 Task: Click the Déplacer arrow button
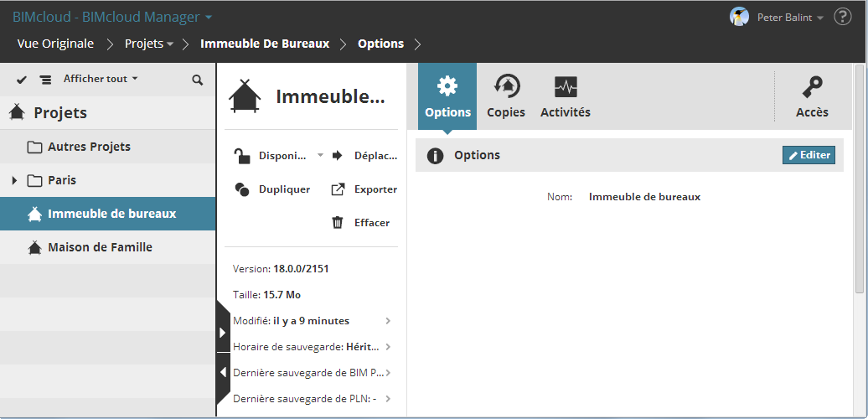point(364,156)
